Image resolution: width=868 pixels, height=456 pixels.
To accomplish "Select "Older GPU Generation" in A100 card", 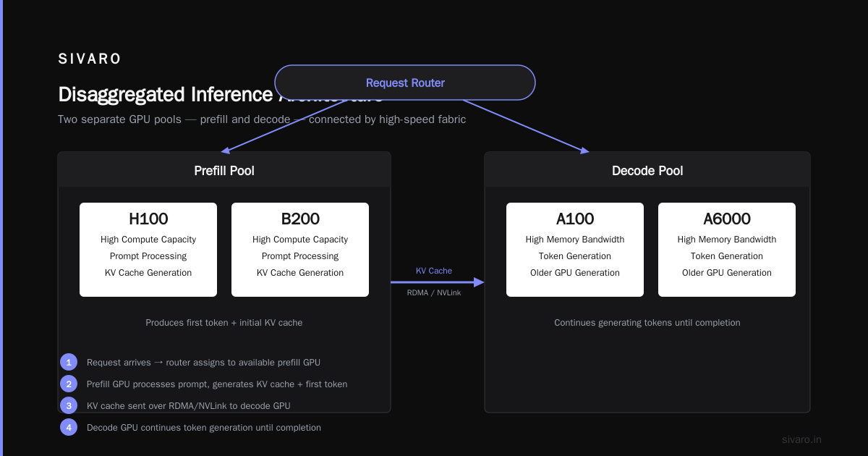I will (x=575, y=273).
